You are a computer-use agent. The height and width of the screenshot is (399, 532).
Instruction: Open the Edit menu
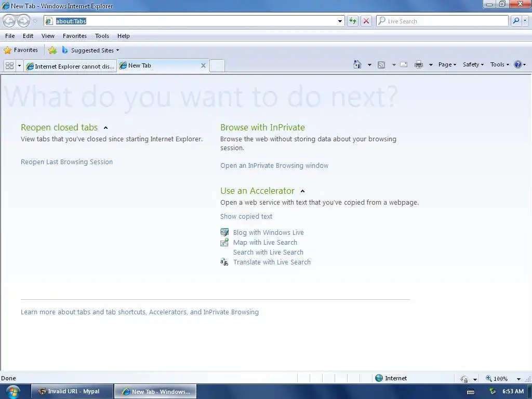point(28,36)
